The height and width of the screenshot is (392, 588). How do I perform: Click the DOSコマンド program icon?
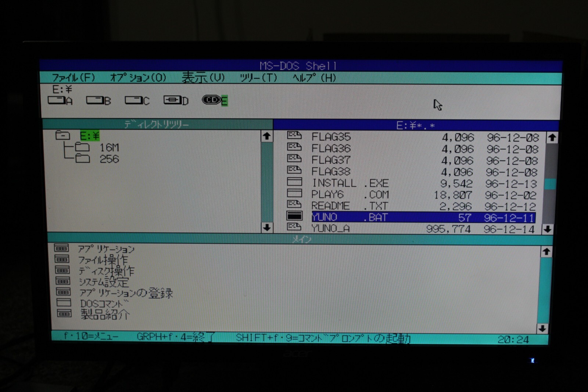(64, 303)
